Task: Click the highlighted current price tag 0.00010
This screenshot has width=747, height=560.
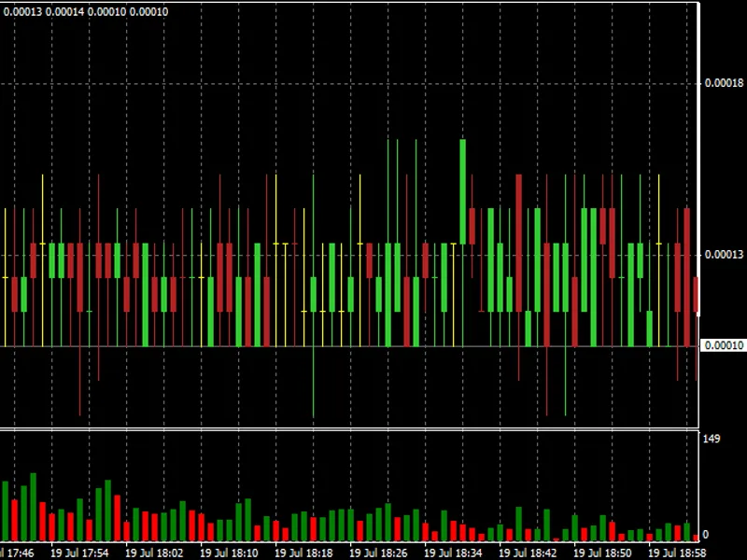Action: tap(723, 345)
